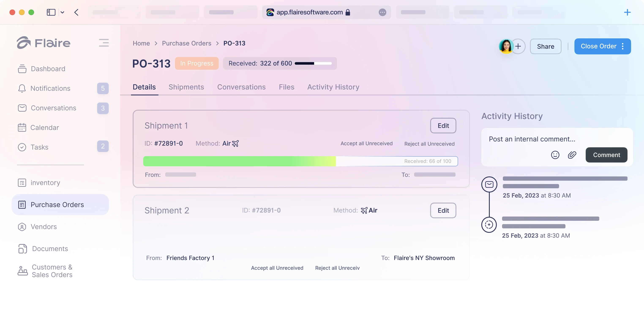644x336 pixels.
Task: Open the Files tab
Action: (x=287, y=87)
